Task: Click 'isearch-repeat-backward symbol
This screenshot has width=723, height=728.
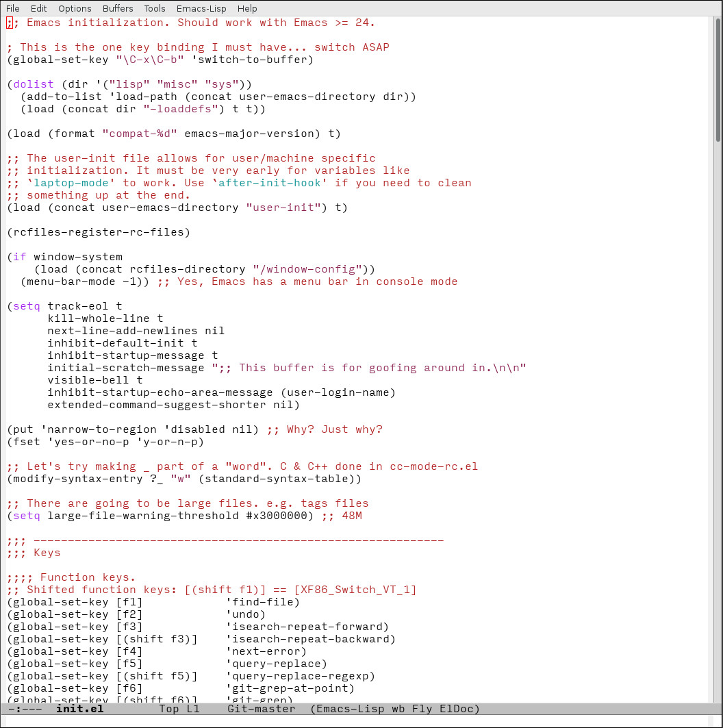Action: pyautogui.click(x=307, y=639)
